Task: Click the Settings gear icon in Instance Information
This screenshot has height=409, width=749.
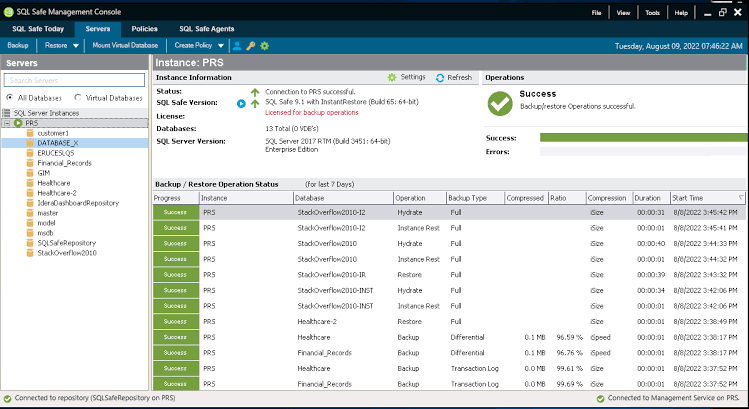Action: (392, 77)
